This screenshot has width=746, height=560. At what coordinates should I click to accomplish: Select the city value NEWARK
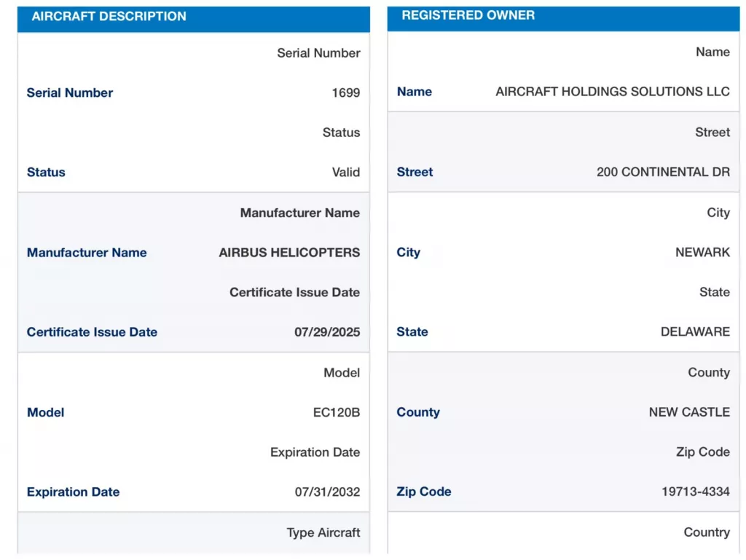click(703, 252)
